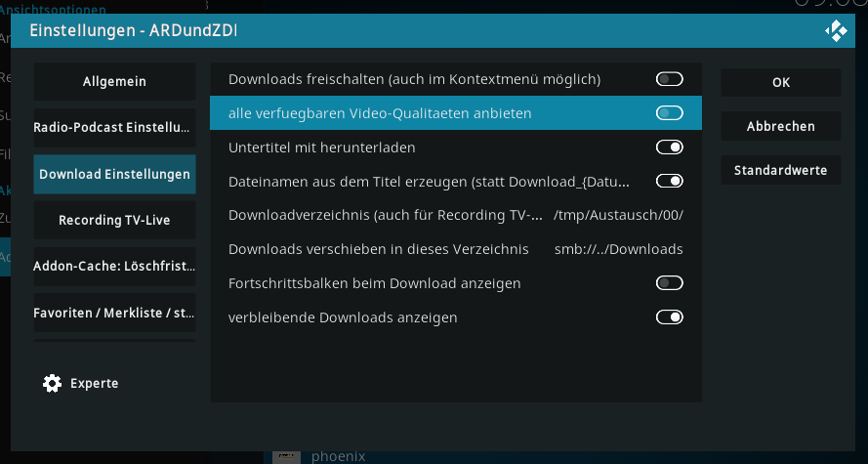Disable Untertitel mit herunterladen switch

click(669, 148)
